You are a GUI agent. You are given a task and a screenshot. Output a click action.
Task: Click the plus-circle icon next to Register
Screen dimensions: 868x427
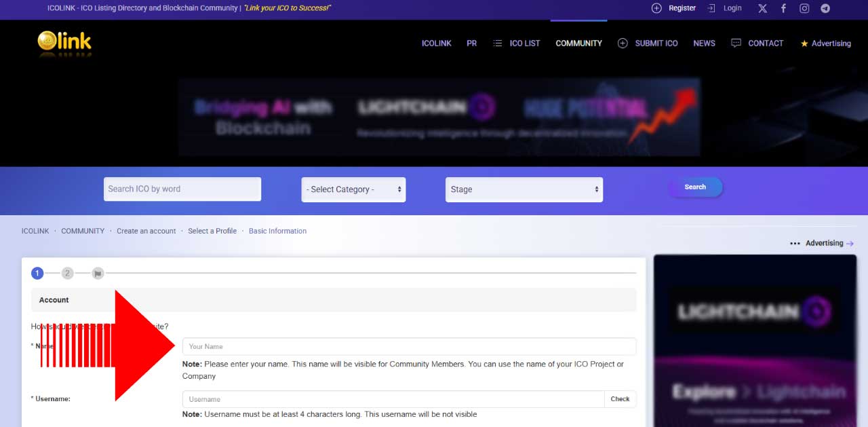click(656, 8)
